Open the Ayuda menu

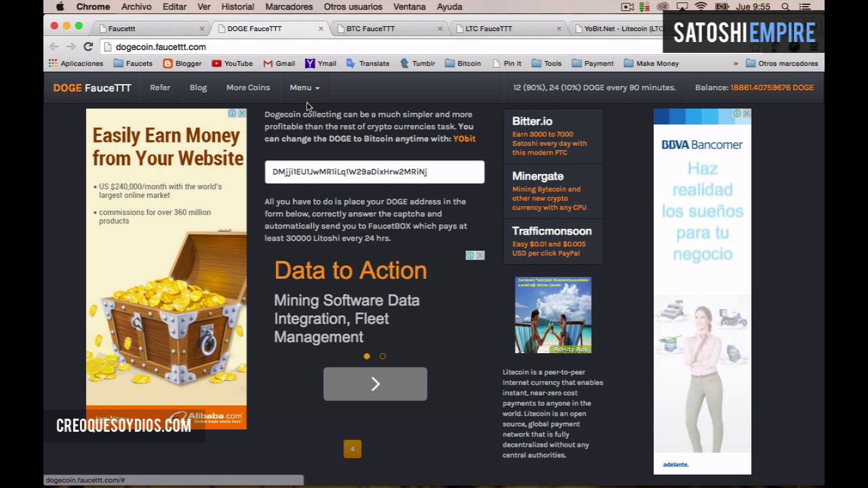pyautogui.click(x=450, y=7)
